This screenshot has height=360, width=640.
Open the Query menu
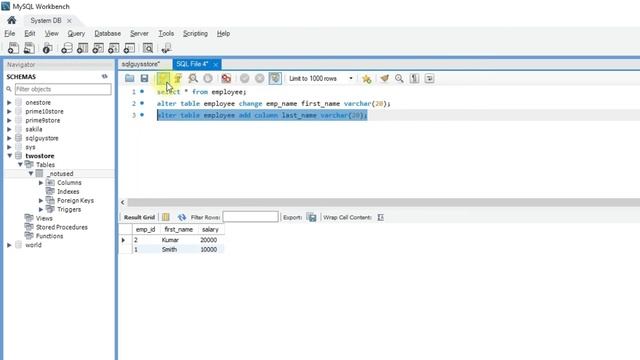(x=76, y=33)
